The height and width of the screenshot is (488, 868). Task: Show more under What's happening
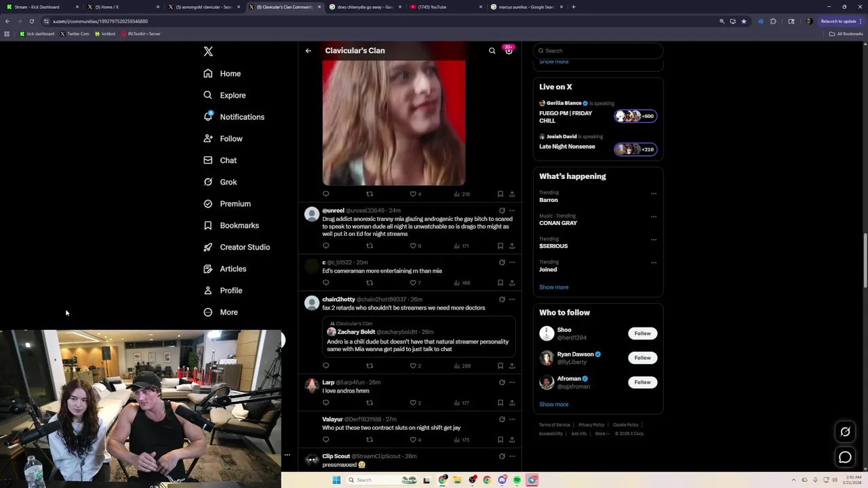[x=554, y=287]
